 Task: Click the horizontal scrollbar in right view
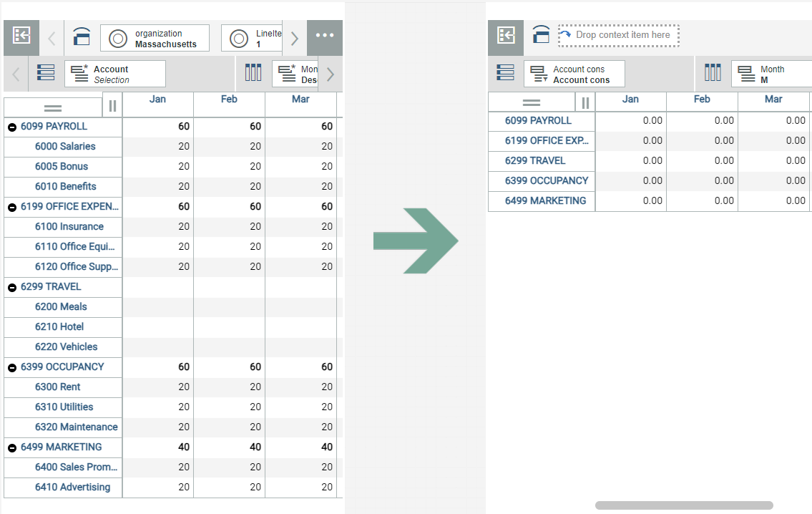(x=683, y=505)
